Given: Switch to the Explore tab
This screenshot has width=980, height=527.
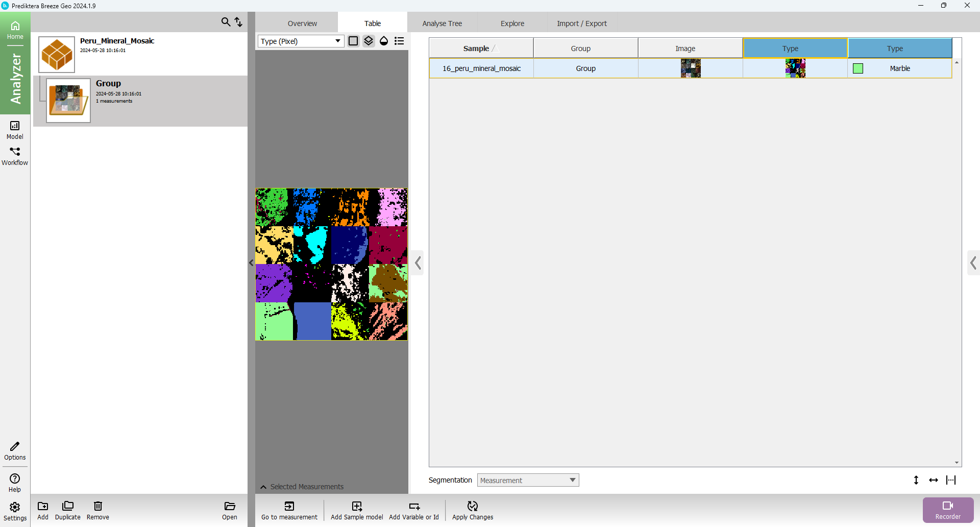Looking at the screenshot, I should (x=512, y=23).
